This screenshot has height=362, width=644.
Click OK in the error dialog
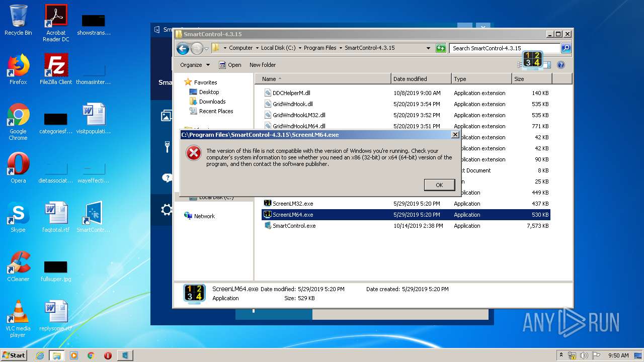439,185
